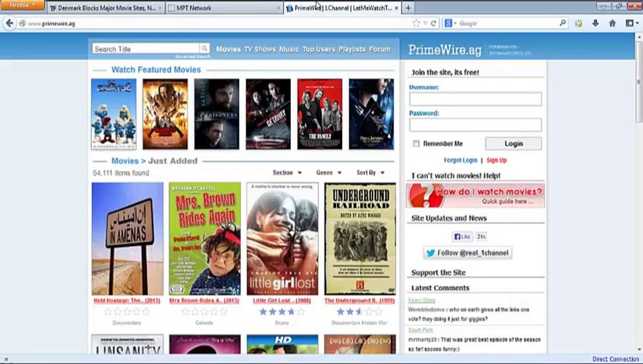Screen dimensions: 643x364
Task: Go to the browser home page icon
Action: (612, 23)
